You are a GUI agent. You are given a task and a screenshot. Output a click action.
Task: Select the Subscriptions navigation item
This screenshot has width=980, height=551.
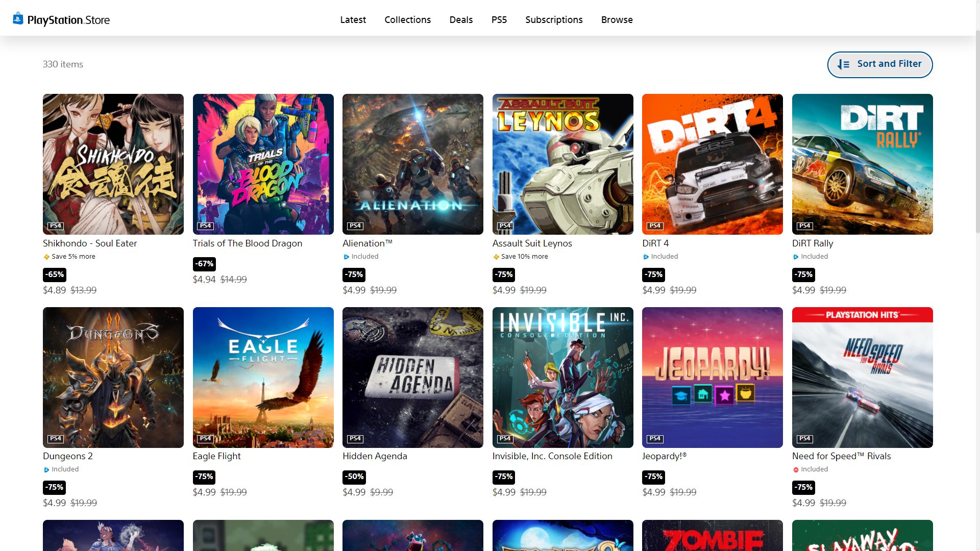pyautogui.click(x=554, y=19)
